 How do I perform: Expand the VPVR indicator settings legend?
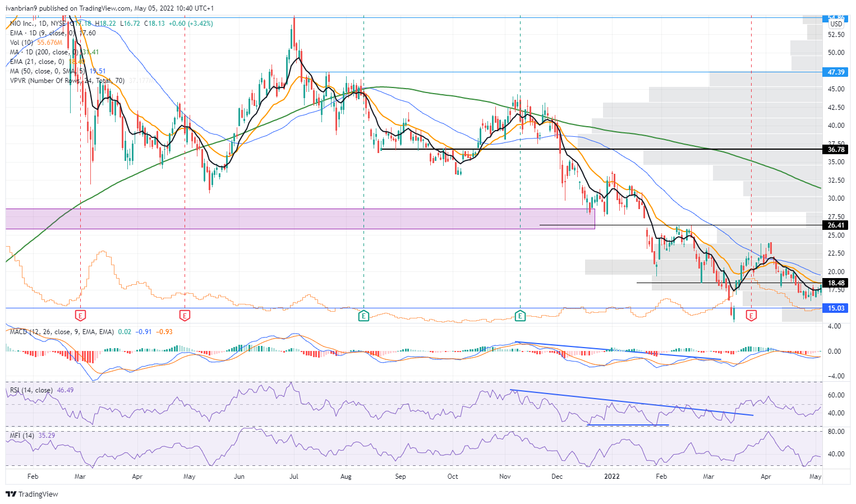tap(67, 81)
